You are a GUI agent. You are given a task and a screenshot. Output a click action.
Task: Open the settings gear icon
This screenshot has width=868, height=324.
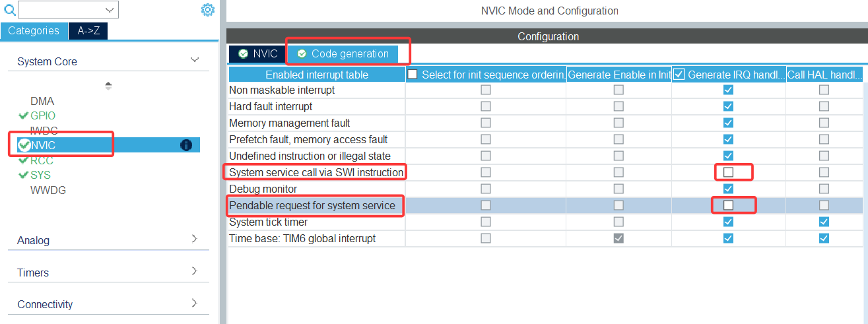click(208, 10)
